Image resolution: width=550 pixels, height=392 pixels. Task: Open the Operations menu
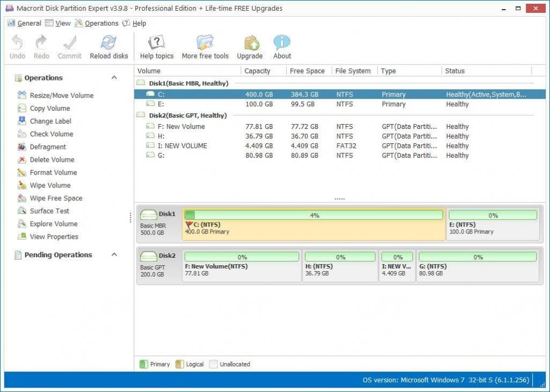tap(101, 23)
